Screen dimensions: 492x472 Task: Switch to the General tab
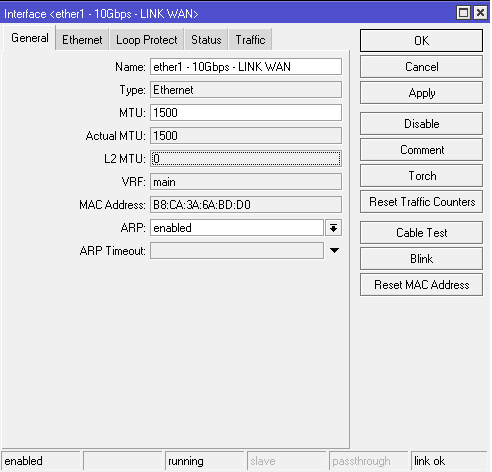click(x=30, y=38)
